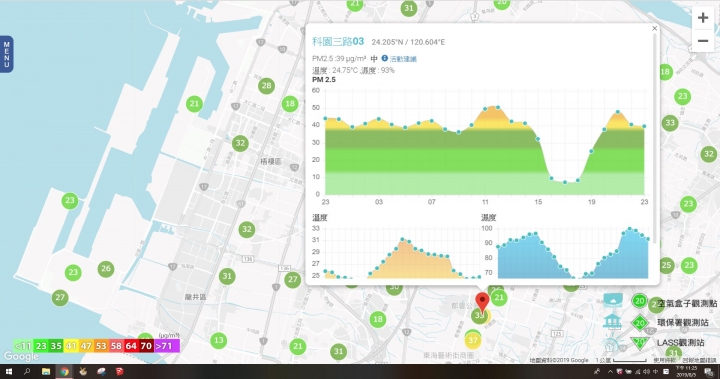Click the 溫度 temperature chart heading
Image resolution: width=720 pixels, height=379 pixels.
tap(320, 217)
